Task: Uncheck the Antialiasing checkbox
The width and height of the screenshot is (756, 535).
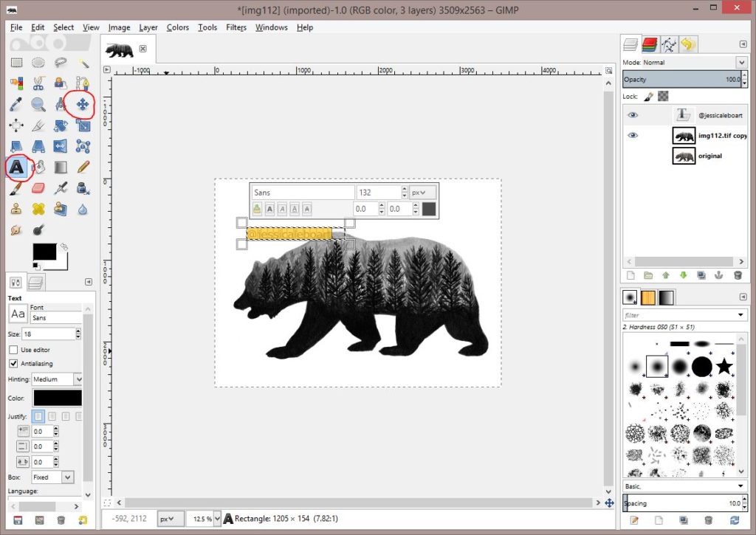Action: pos(13,363)
